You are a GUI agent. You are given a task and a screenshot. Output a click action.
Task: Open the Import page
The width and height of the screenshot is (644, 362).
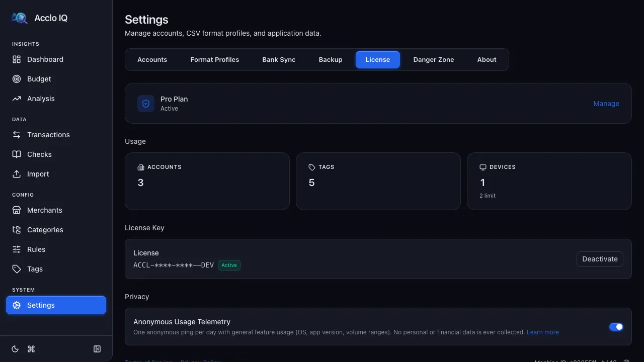tap(56, 174)
